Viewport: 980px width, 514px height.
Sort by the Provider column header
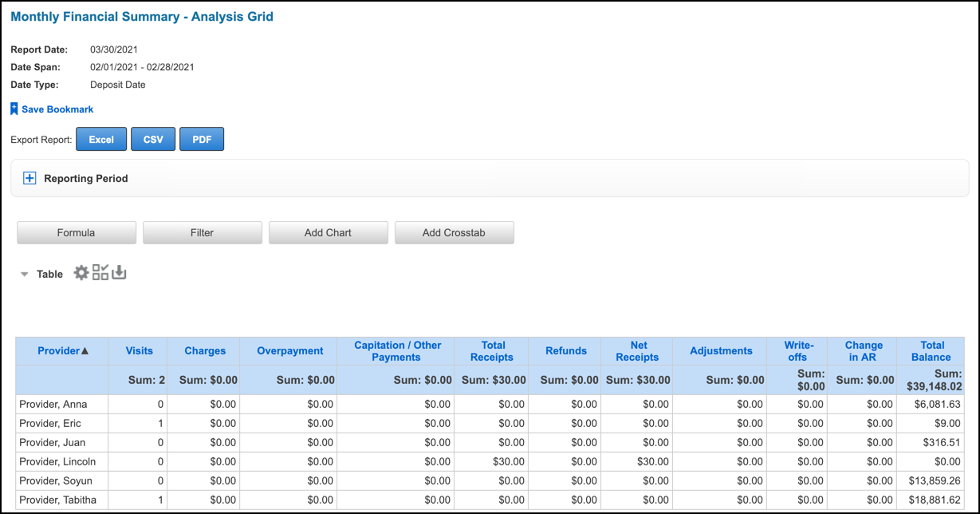(x=62, y=350)
